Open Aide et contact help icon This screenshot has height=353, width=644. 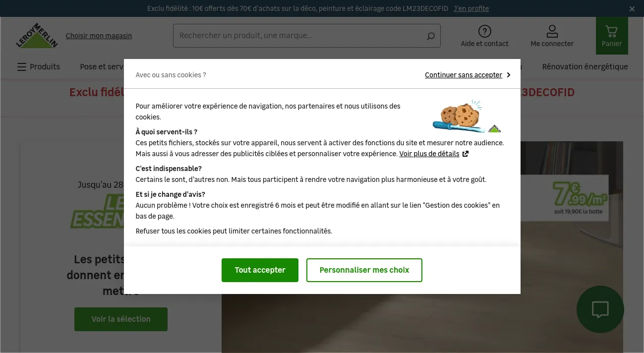pyautogui.click(x=484, y=32)
